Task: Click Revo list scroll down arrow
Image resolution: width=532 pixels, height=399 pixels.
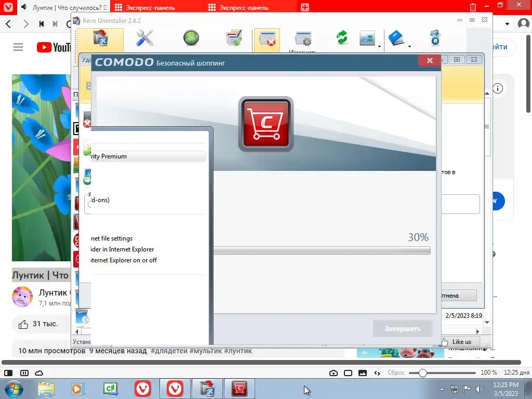Action: pos(487,322)
